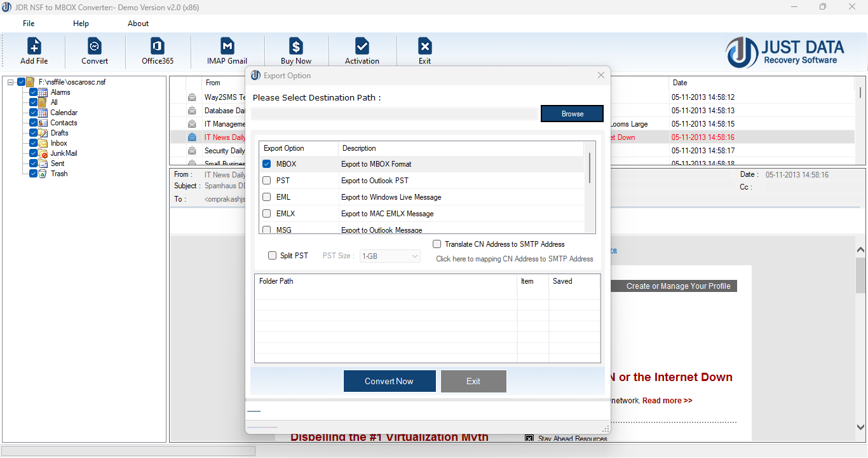Uncheck the oscarosc.nsf root checkbox
This screenshot has height=458, width=868.
click(22, 82)
